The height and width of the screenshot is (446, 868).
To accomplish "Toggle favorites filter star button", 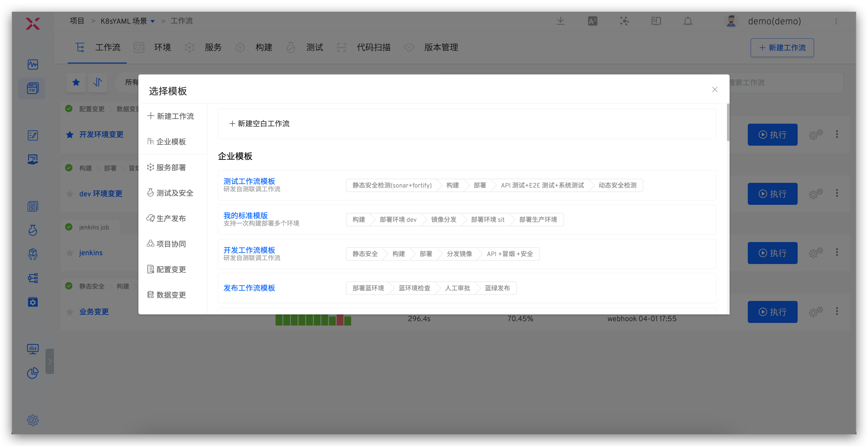I will point(76,82).
